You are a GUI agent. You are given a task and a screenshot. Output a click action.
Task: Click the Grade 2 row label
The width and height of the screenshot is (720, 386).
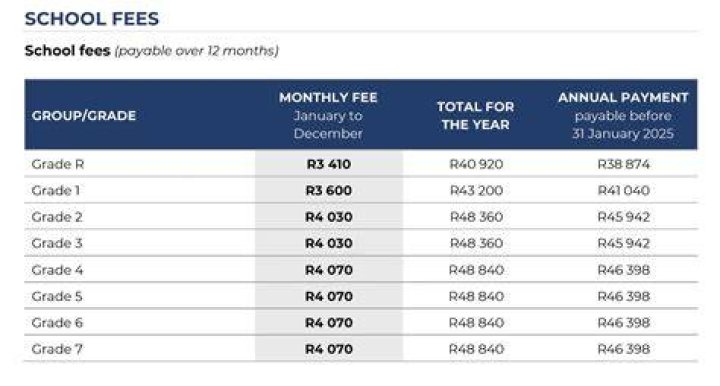tap(57, 217)
